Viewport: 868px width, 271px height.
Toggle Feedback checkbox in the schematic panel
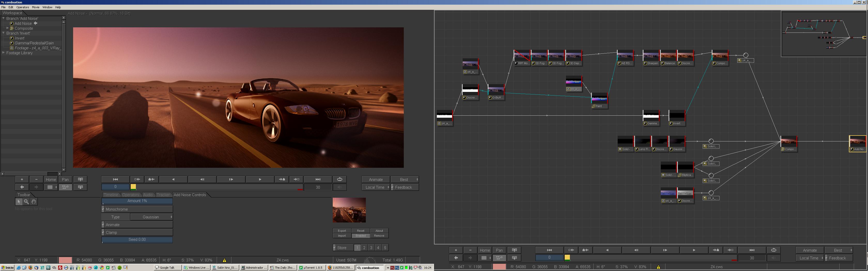click(826, 258)
